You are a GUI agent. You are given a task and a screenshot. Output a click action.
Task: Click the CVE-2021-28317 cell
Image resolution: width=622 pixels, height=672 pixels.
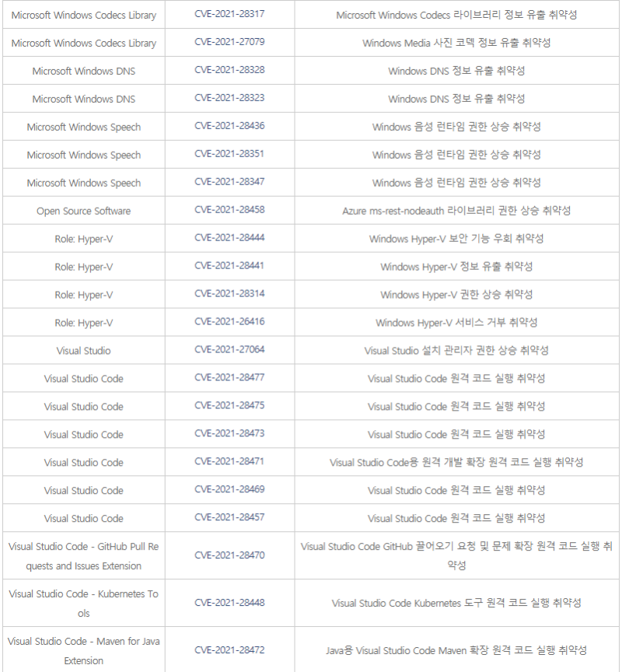[229, 15]
